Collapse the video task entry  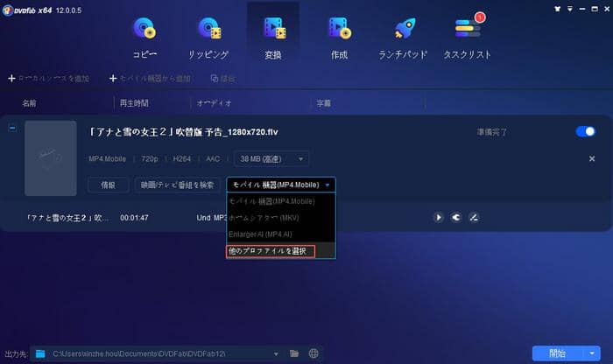coord(12,128)
